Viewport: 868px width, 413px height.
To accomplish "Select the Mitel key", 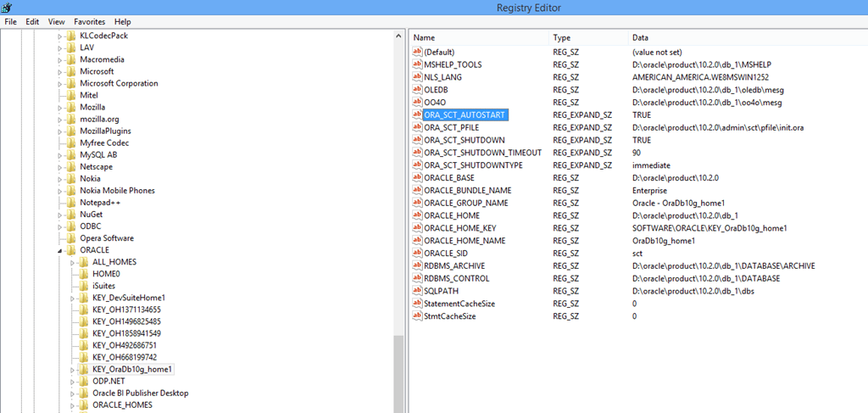I will pyautogui.click(x=88, y=95).
